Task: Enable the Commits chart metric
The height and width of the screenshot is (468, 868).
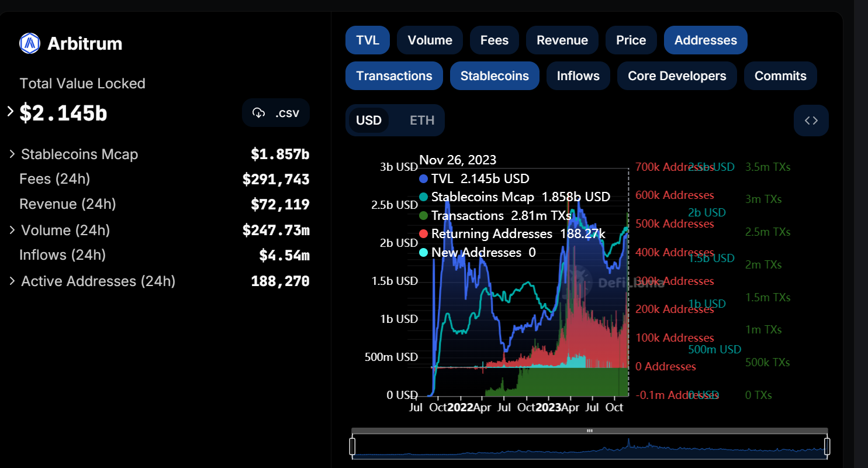Action: point(780,76)
